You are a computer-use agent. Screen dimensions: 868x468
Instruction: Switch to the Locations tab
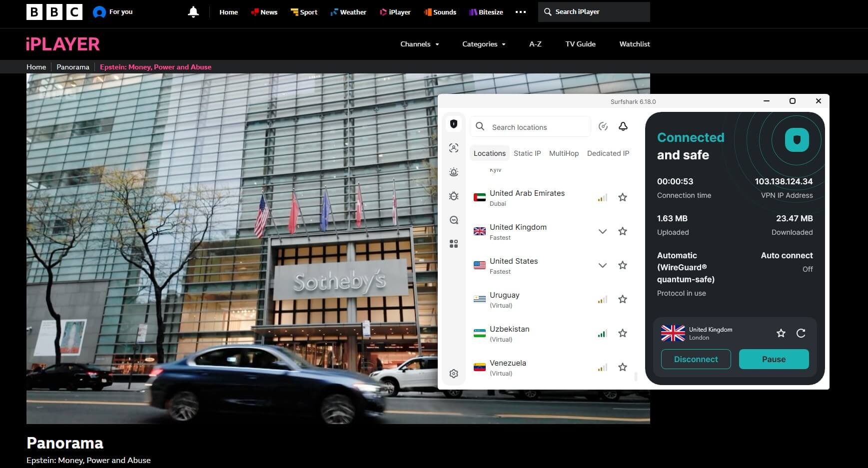[x=490, y=153]
